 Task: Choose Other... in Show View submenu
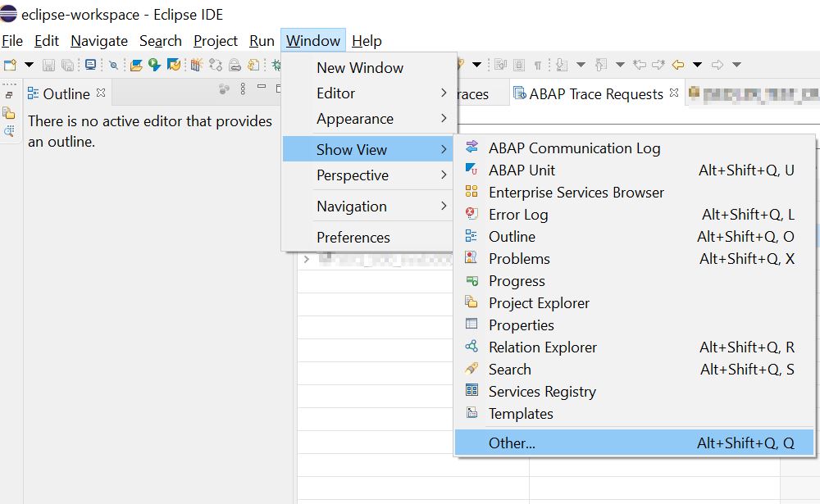[x=635, y=443]
